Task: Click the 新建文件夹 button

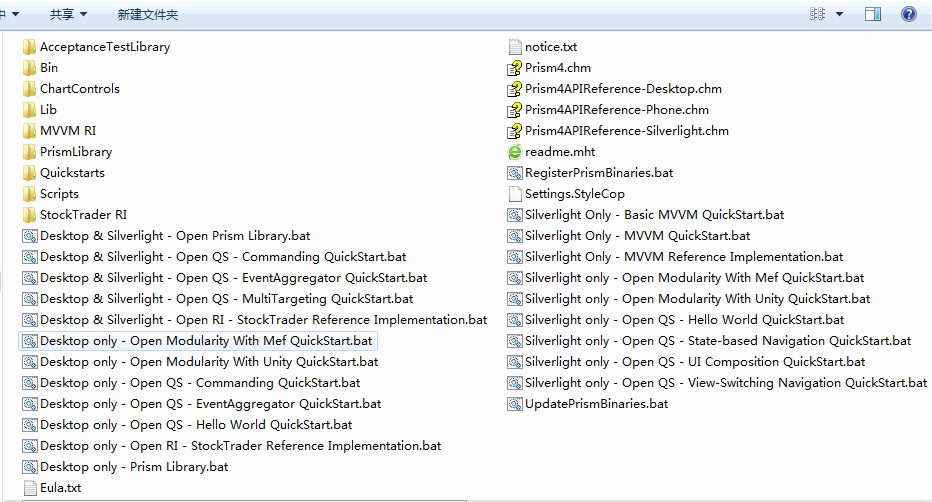Action: point(147,14)
